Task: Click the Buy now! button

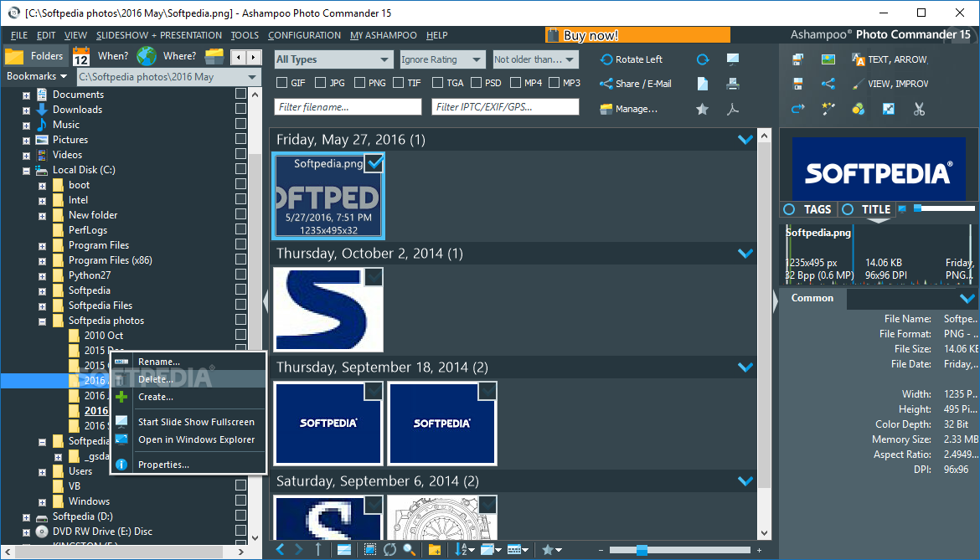Action: 637,35
